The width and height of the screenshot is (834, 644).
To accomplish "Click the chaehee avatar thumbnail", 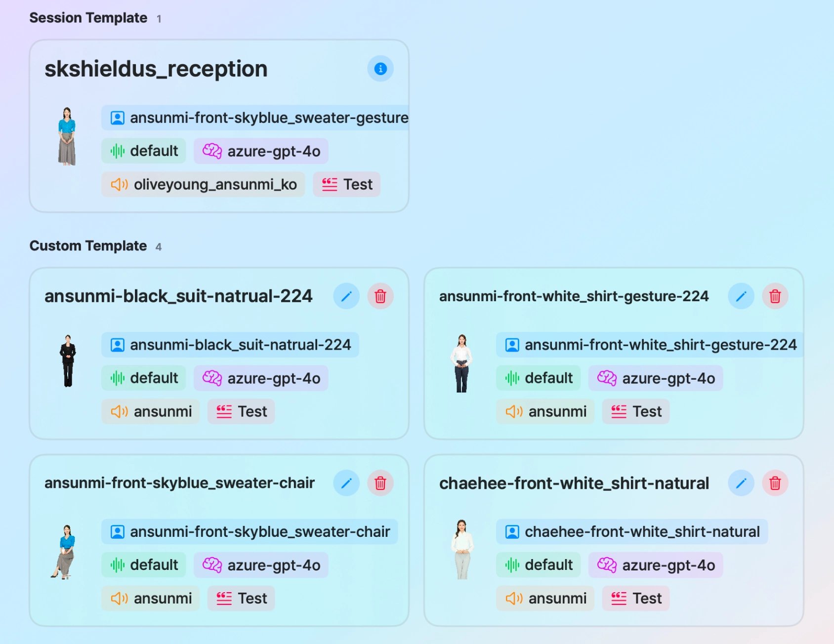I will (x=462, y=549).
